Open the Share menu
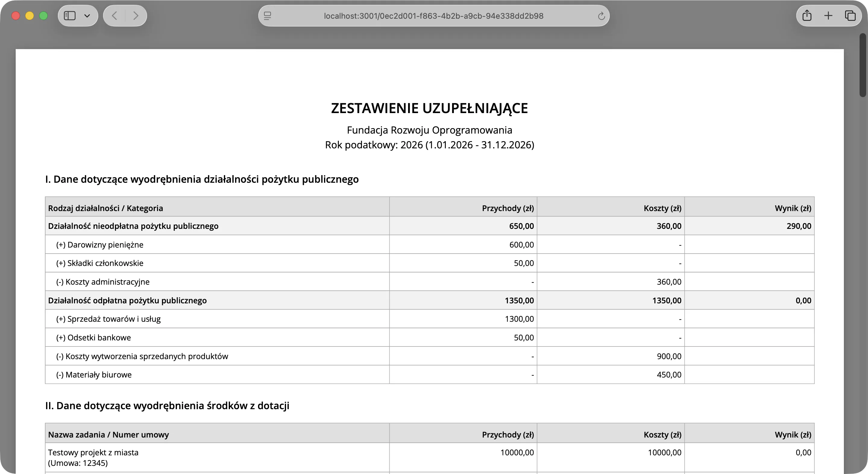The height and width of the screenshot is (474, 868). (807, 16)
